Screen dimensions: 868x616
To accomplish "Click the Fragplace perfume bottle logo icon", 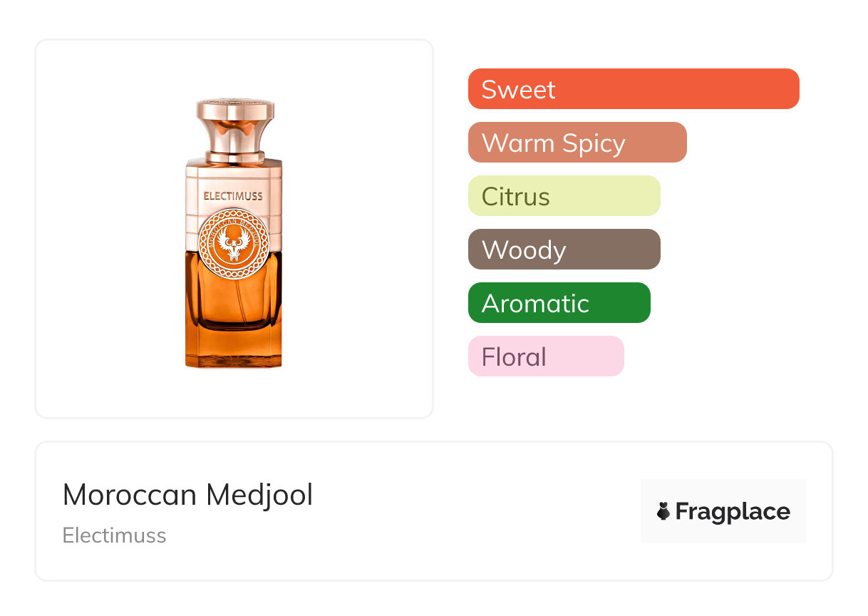I will pos(663,511).
